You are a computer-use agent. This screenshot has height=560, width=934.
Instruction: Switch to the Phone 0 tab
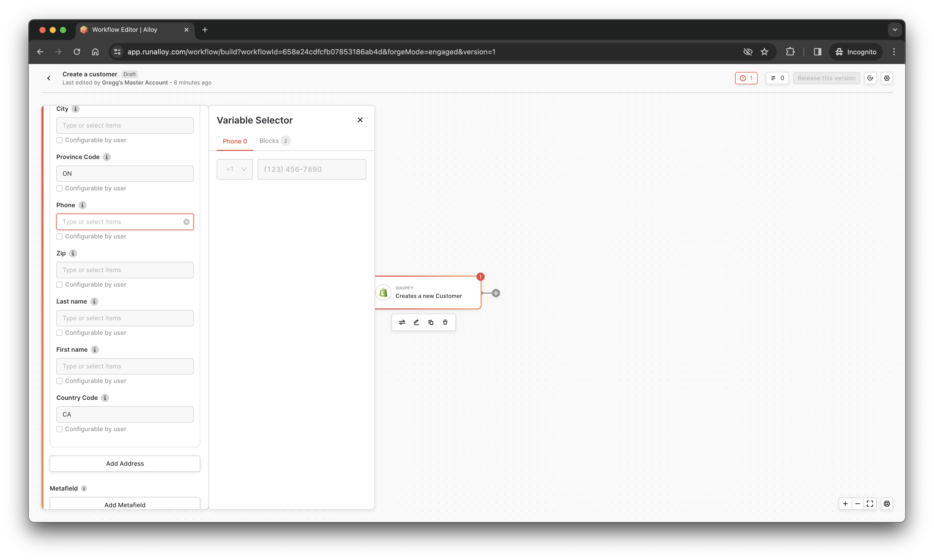click(x=235, y=141)
